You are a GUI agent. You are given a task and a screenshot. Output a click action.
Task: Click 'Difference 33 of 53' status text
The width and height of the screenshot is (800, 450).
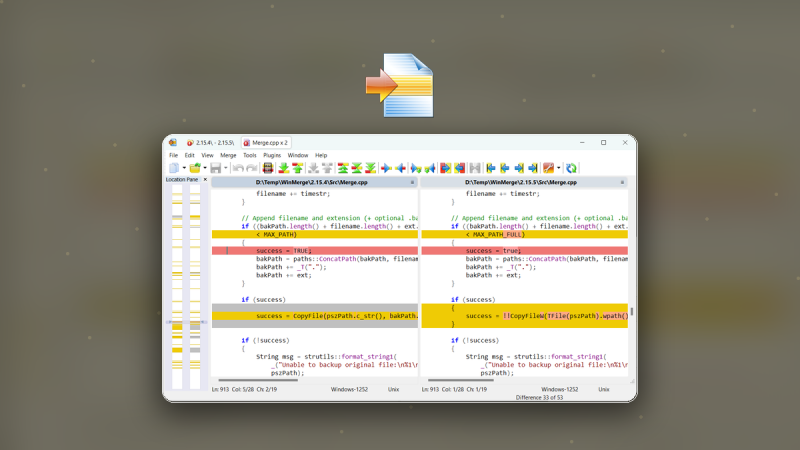pyautogui.click(x=539, y=397)
